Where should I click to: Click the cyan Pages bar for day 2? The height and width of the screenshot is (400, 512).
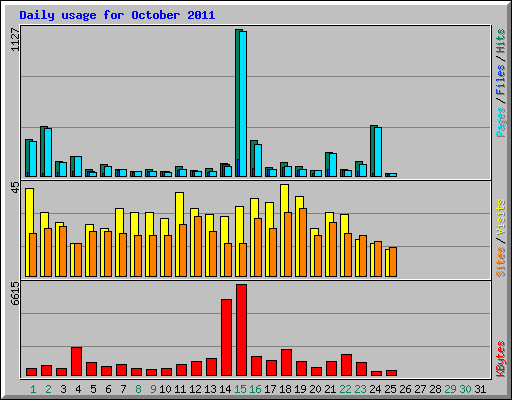click(x=48, y=153)
